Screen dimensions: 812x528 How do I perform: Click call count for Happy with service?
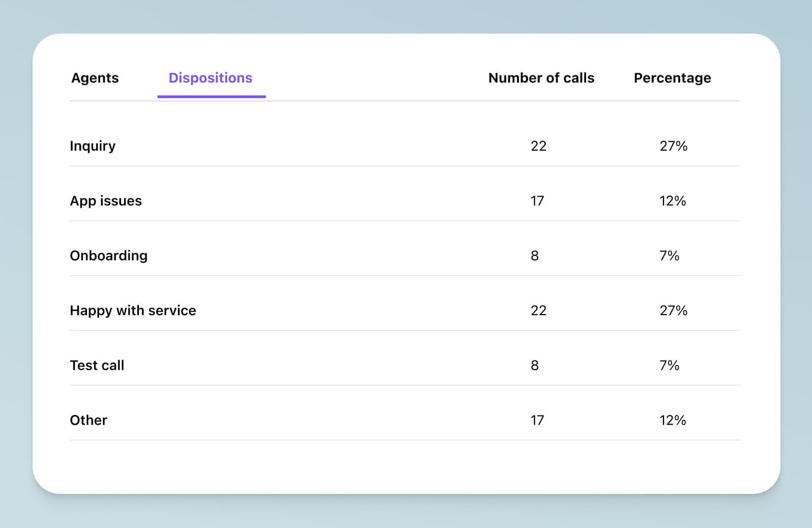point(538,311)
